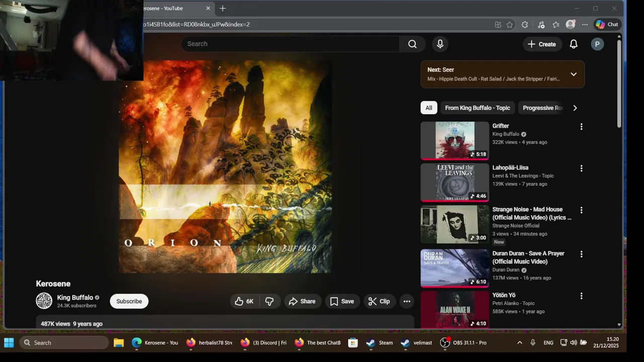Focus the YouTube search field
The height and width of the screenshot is (362, 644).
click(290, 44)
